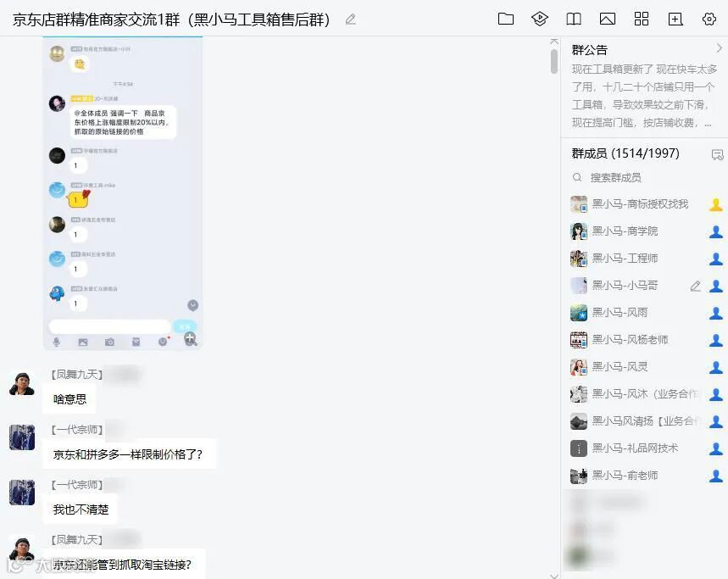The image size is (728, 579).
Task: Expand the 群公告 announcement arrow
Action: [720, 48]
